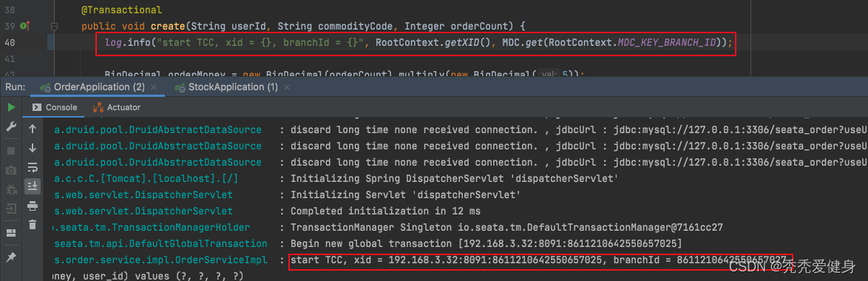868x281 pixels.
Task: Close the StockApplication (1) run tab
Action: (288, 87)
